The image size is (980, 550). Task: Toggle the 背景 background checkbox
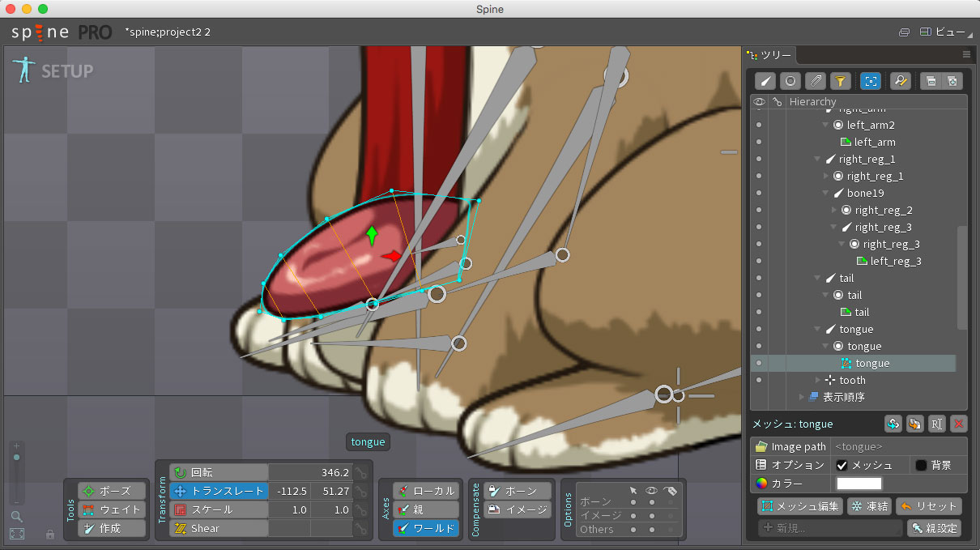click(921, 465)
